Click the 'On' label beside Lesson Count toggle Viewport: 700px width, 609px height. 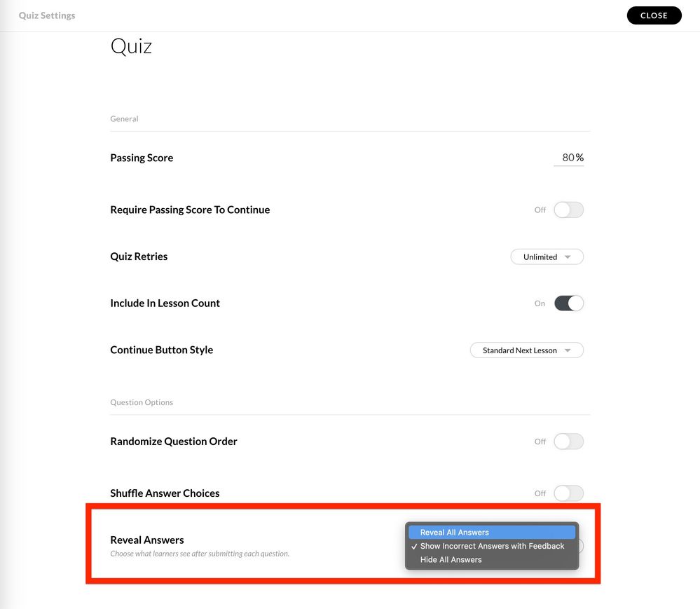point(540,303)
